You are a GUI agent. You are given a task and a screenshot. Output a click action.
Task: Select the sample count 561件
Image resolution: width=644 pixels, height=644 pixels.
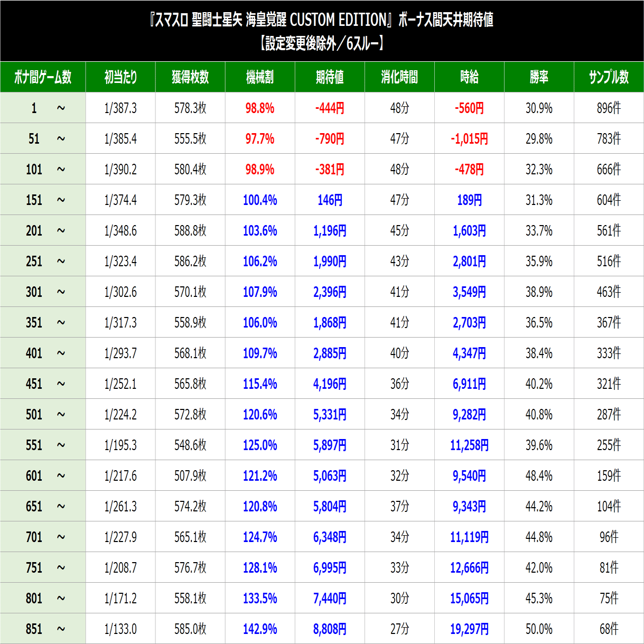(x=609, y=231)
